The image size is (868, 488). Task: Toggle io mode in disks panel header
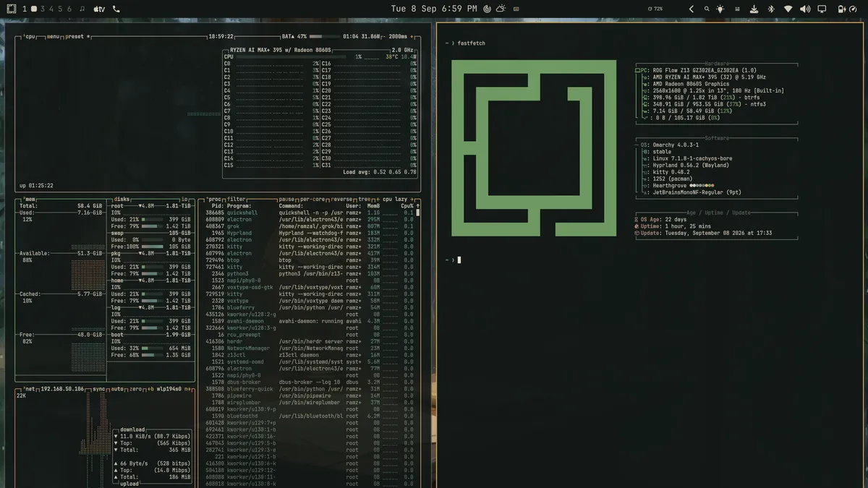[184, 199]
